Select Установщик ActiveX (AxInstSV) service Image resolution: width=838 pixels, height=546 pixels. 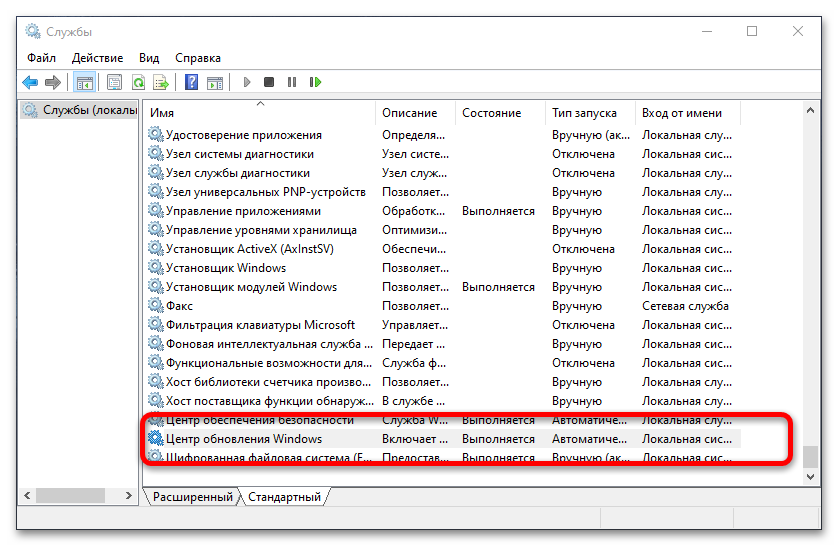pyautogui.click(x=443, y=248)
